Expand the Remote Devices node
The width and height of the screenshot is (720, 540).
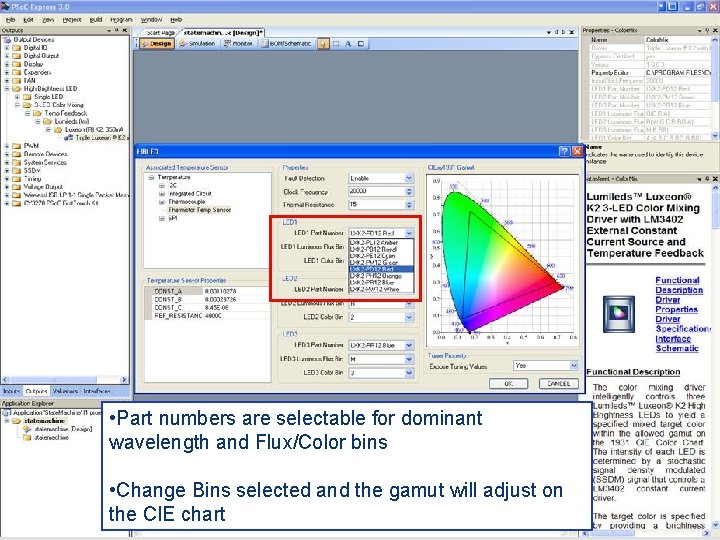click(x=6, y=154)
